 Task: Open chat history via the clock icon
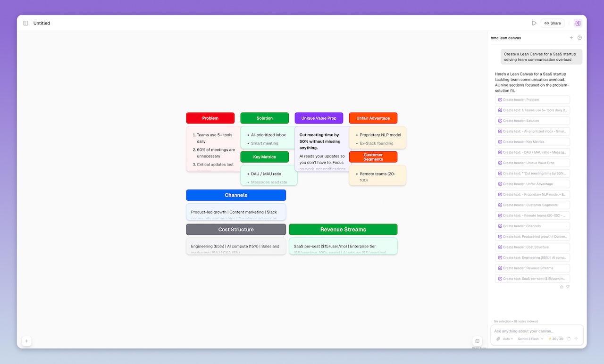point(579,37)
